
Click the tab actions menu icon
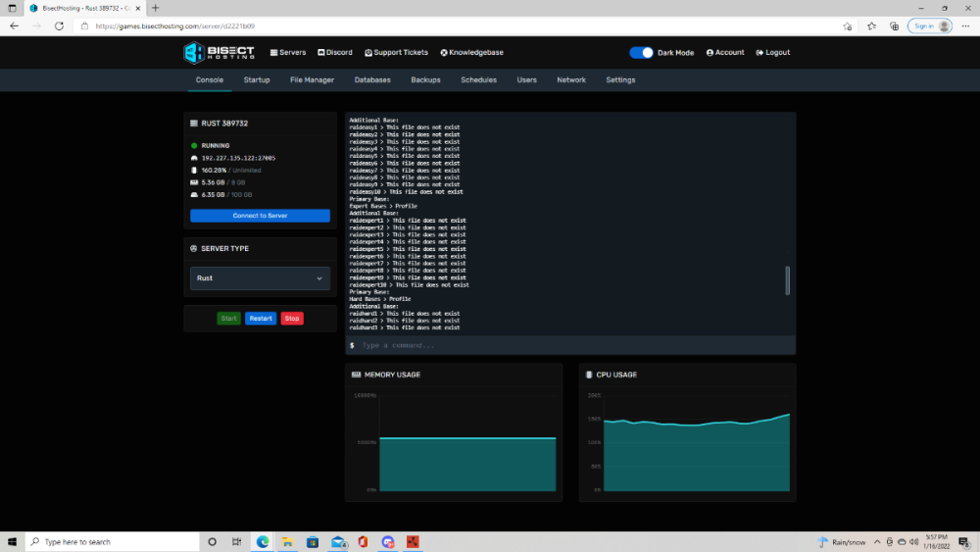(12, 8)
